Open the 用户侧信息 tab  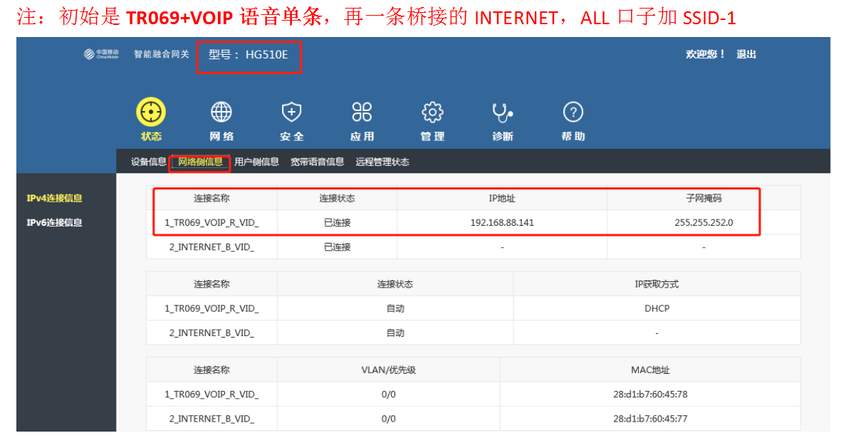(x=256, y=162)
